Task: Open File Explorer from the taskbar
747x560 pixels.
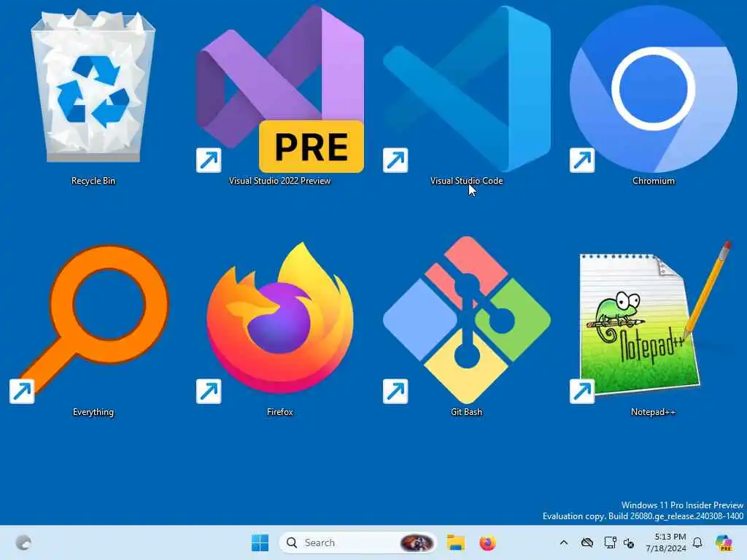Action: (x=455, y=542)
